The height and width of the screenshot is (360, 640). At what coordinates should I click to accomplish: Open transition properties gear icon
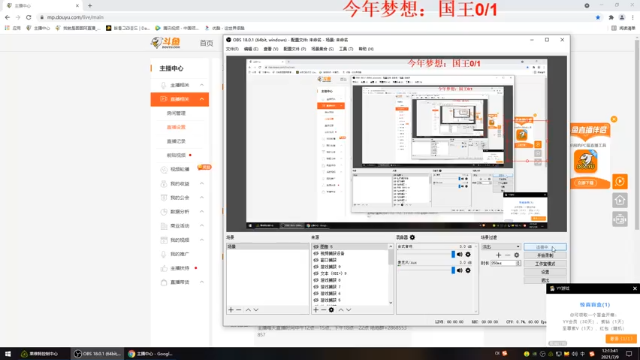[x=517, y=255]
